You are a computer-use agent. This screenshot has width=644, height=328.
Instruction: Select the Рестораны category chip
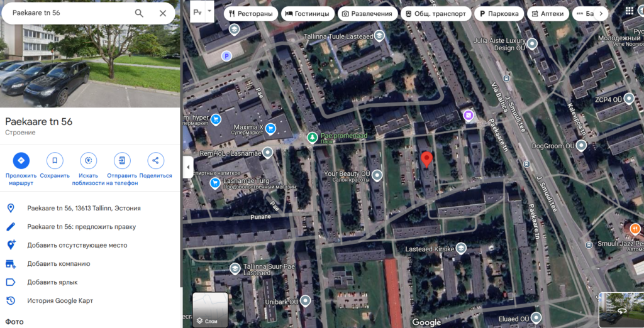pyautogui.click(x=250, y=14)
